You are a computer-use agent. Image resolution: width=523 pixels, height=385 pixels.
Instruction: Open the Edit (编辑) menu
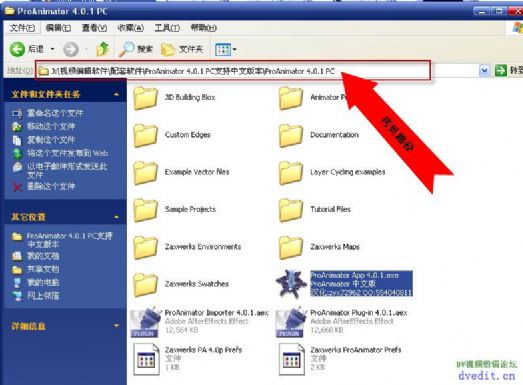pyautogui.click(x=58, y=28)
